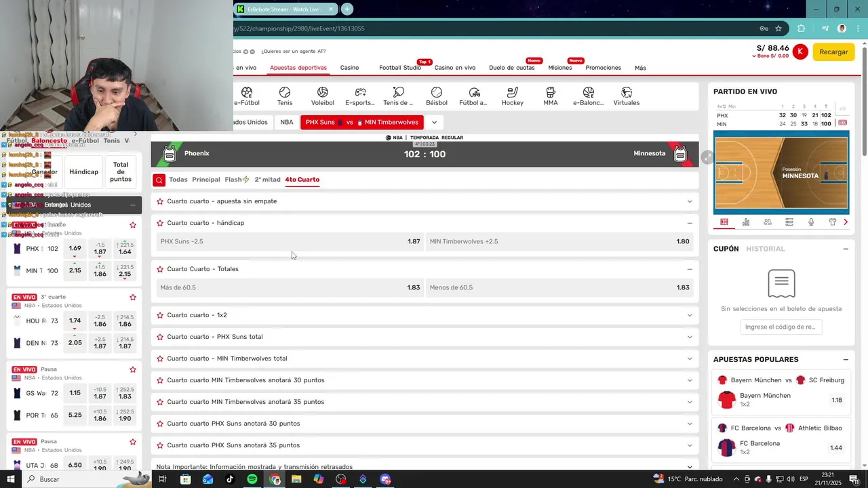Open the E-sports category icon
This screenshot has height=488, width=868.
(x=360, y=96)
